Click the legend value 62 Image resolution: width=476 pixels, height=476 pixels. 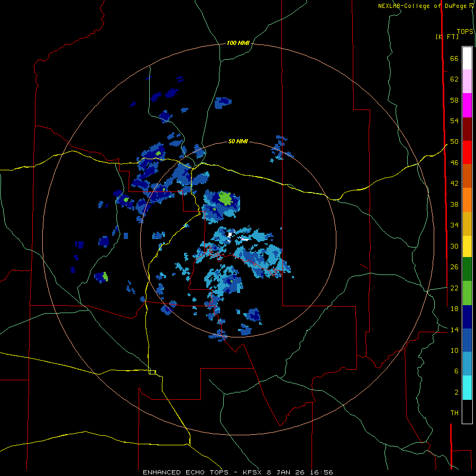coord(454,79)
